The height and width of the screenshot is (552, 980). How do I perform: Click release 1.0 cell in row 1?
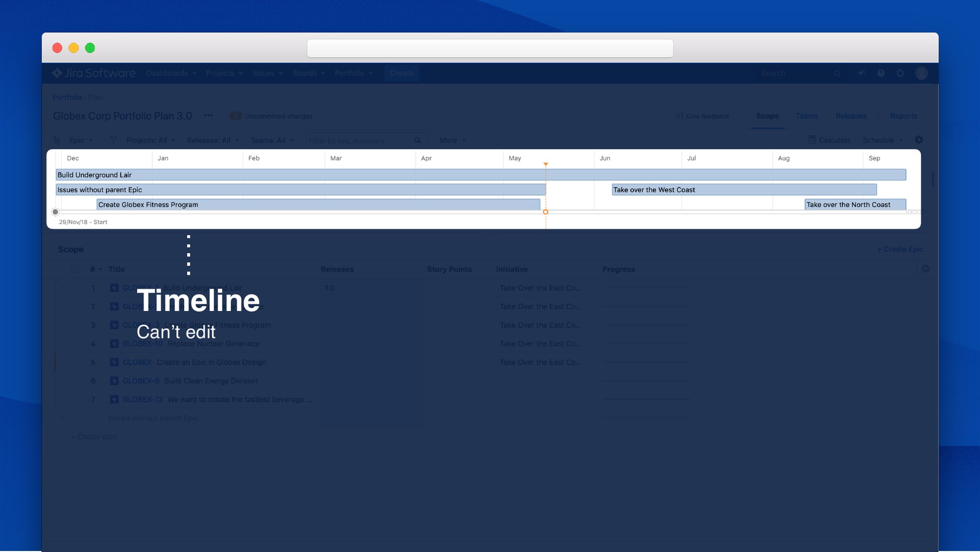pos(329,288)
